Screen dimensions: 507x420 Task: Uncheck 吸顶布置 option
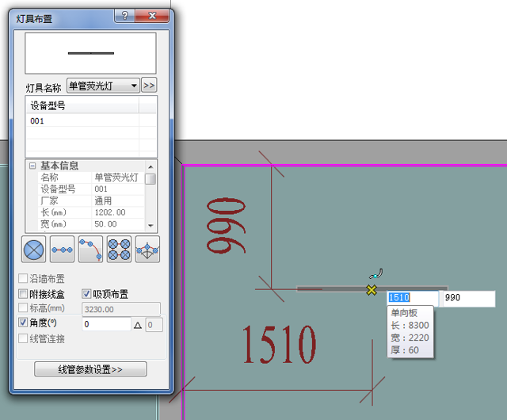87,294
